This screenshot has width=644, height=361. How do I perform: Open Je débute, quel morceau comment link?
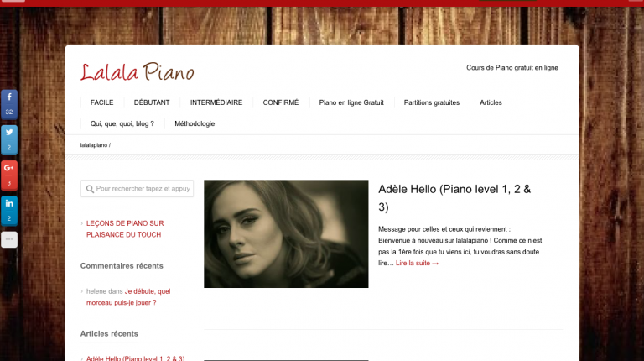point(128,297)
